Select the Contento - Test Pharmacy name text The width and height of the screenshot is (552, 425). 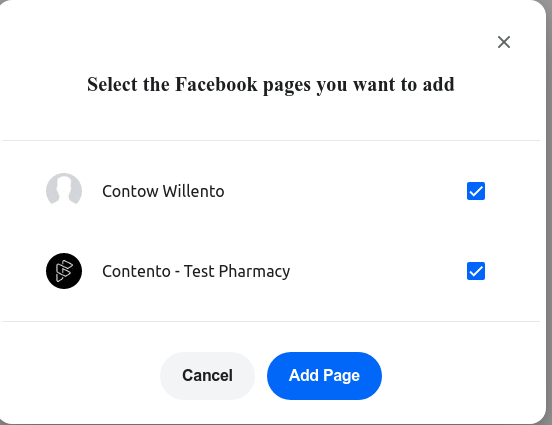click(x=196, y=271)
